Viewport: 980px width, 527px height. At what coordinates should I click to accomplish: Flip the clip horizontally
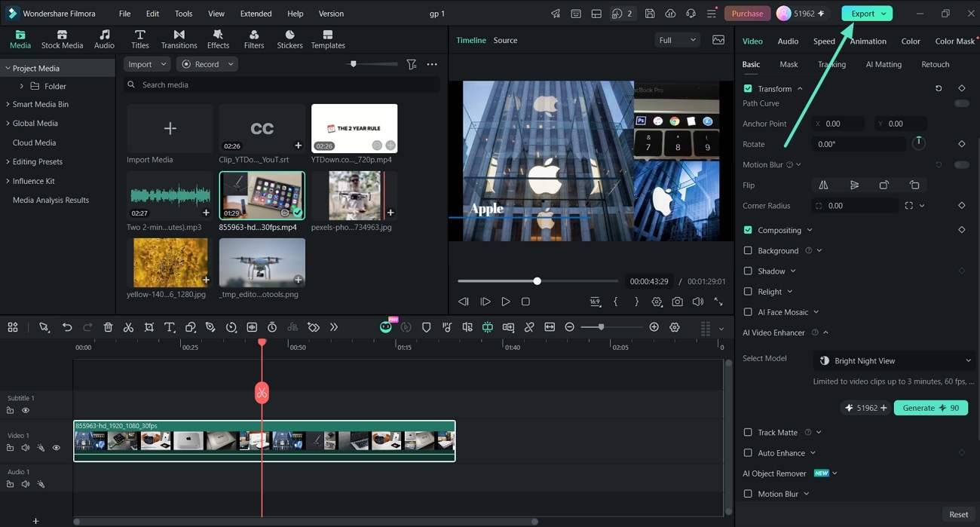click(823, 185)
